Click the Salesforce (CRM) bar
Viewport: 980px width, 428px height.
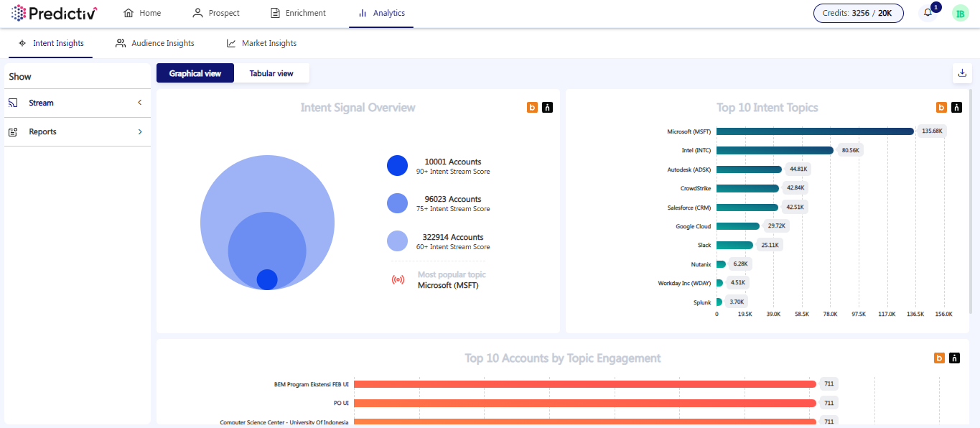coord(747,208)
